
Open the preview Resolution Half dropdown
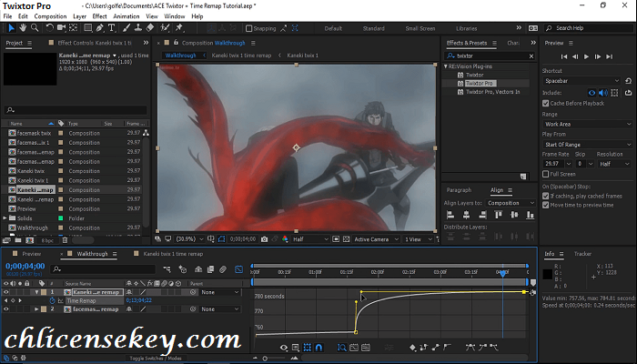pos(614,164)
